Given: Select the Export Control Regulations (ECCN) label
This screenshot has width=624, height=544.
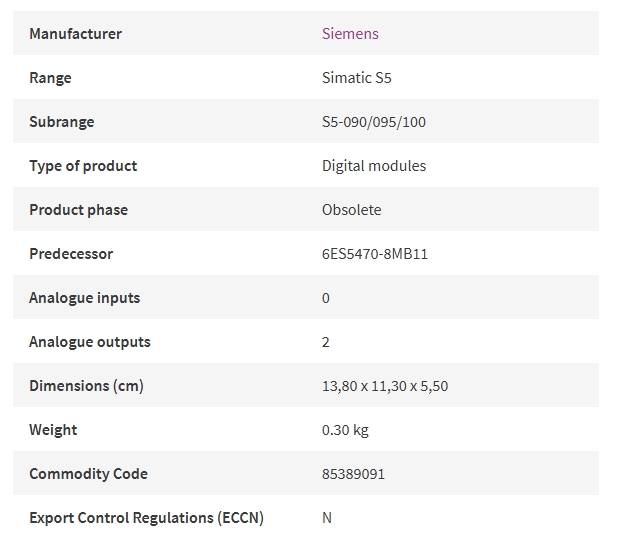Looking at the screenshot, I should click(146, 518).
